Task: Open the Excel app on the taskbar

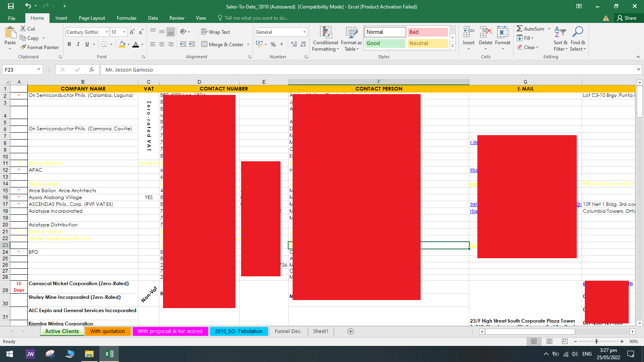Action: pyautogui.click(x=109, y=354)
